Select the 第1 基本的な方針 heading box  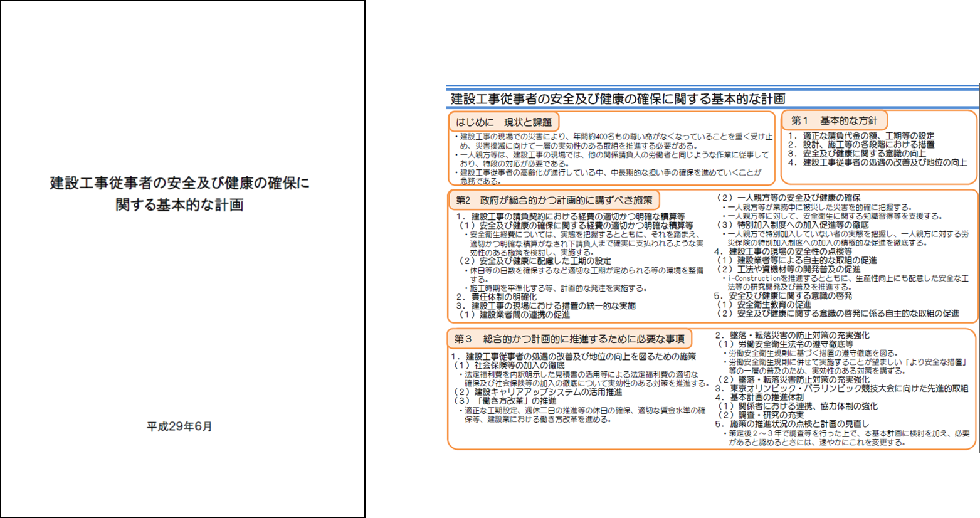pos(834,120)
